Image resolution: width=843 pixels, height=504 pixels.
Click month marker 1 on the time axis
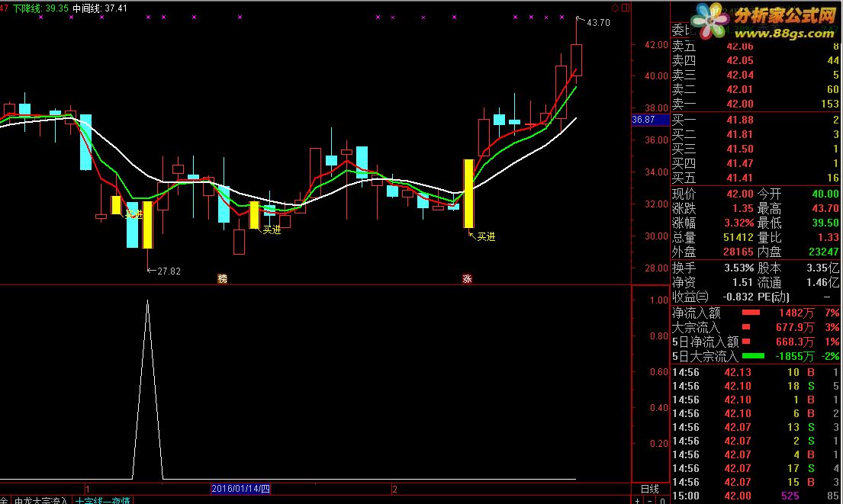87,489
